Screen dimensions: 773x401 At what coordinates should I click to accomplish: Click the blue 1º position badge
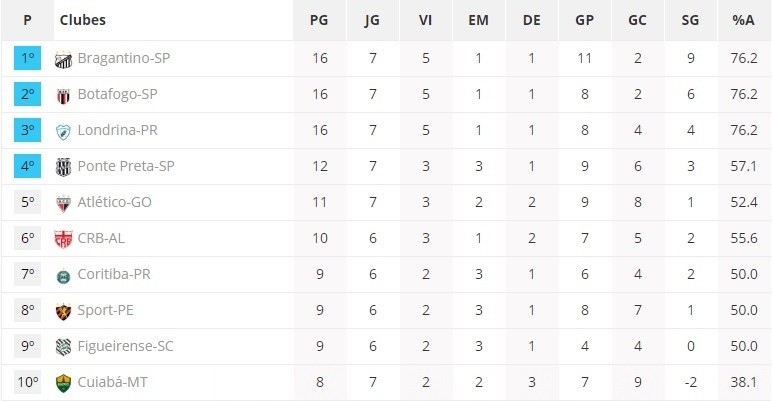click(28, 58)
